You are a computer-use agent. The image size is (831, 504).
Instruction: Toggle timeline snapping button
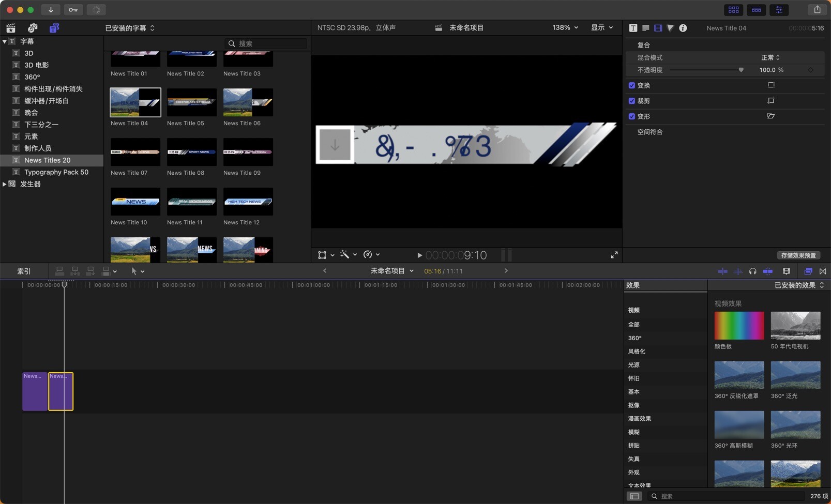coord(768,271)
